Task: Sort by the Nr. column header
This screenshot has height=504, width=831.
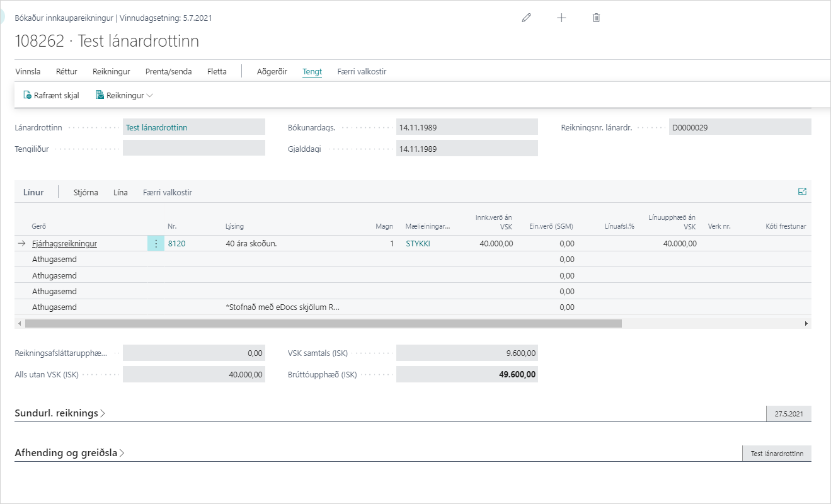Action: (172, 226)
